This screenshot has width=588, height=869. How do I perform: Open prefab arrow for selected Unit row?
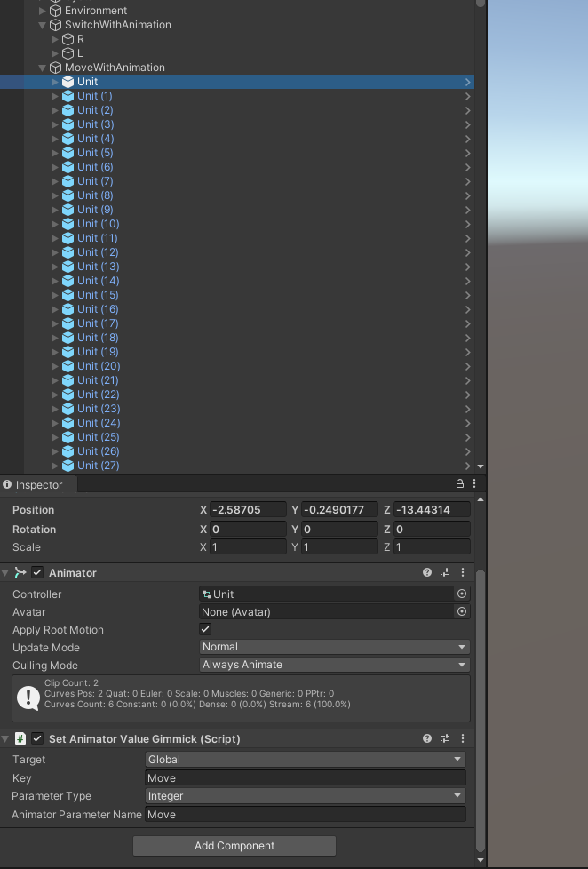(x=468, y=82)
